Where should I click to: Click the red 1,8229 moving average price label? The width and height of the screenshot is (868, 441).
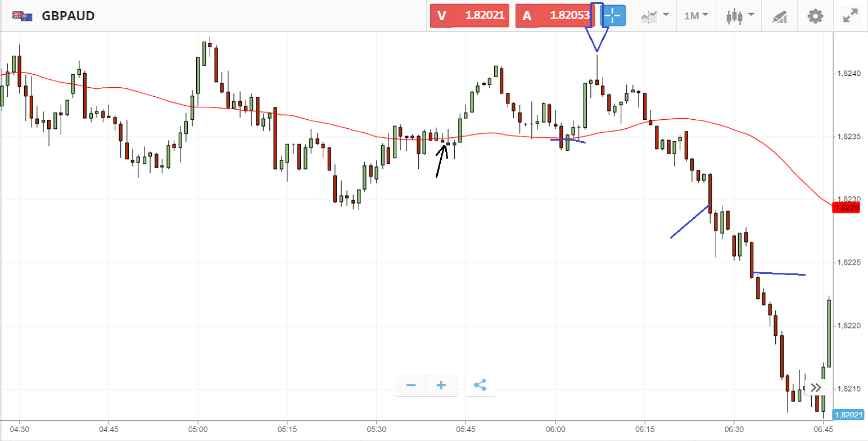coord(847,208)
